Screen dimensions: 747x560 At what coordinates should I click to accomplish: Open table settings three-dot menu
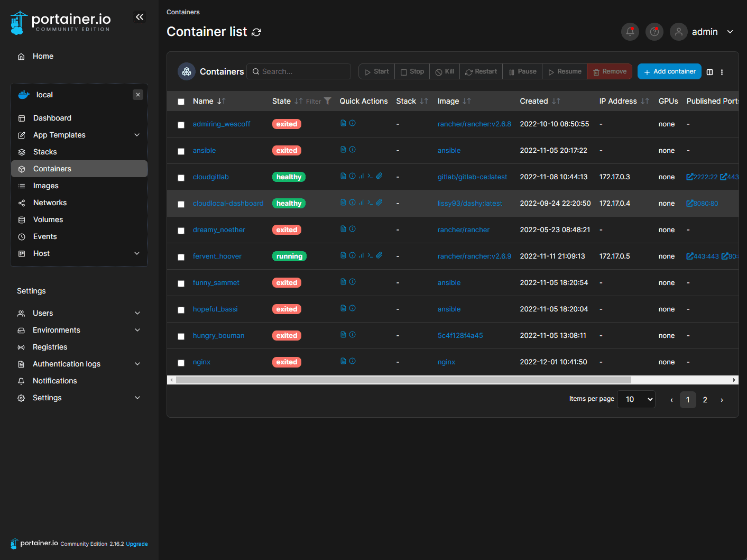722,72
